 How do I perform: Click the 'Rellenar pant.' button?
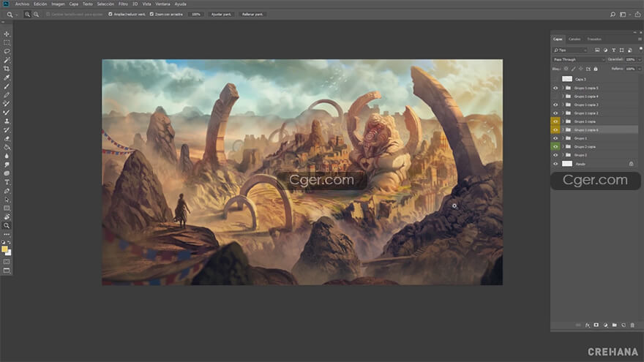[252, 15]
